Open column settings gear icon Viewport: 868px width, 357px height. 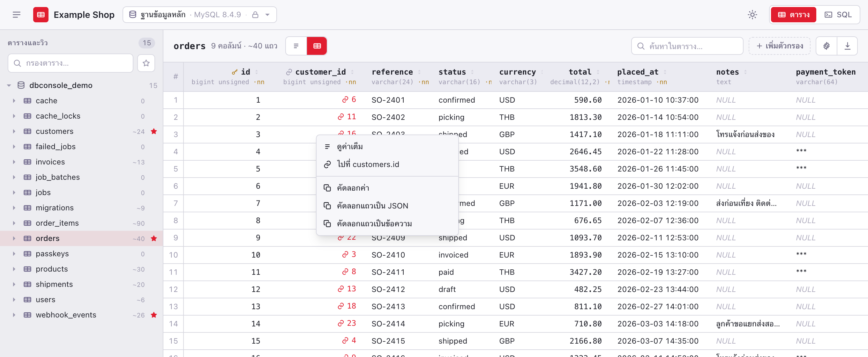click(x=826, y=46)
